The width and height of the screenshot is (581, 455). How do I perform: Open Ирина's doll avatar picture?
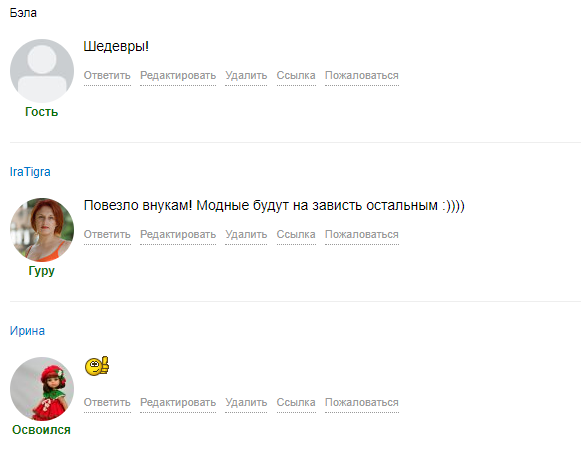42,389
